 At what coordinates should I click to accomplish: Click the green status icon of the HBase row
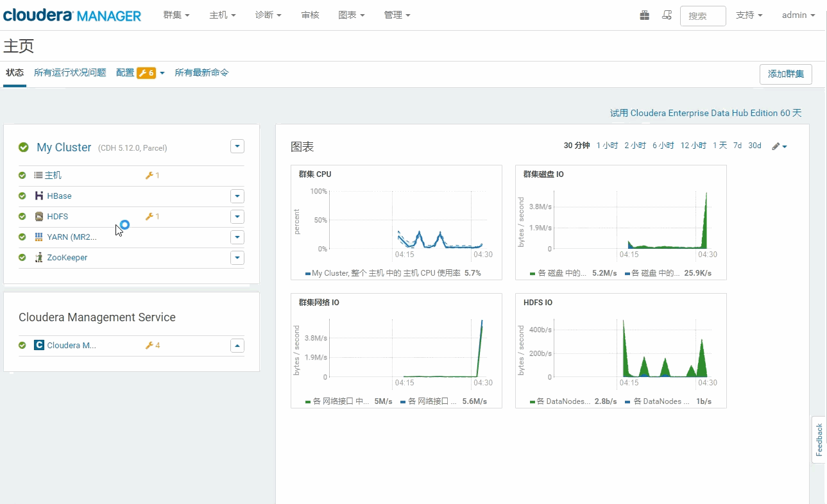click(x=22, y=196)
